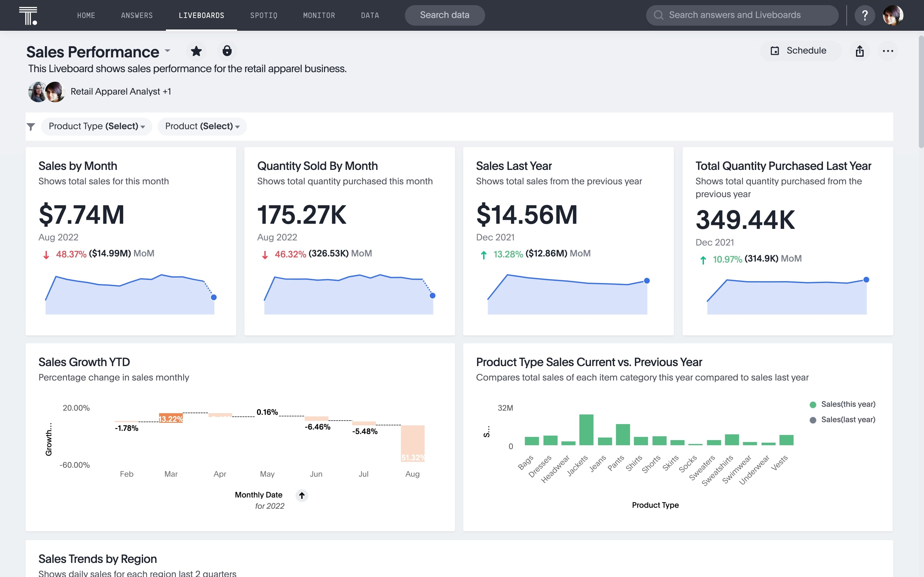924x577 pixels.
Task: Click the Answers tab in the navigation
Action: point(136,15)
